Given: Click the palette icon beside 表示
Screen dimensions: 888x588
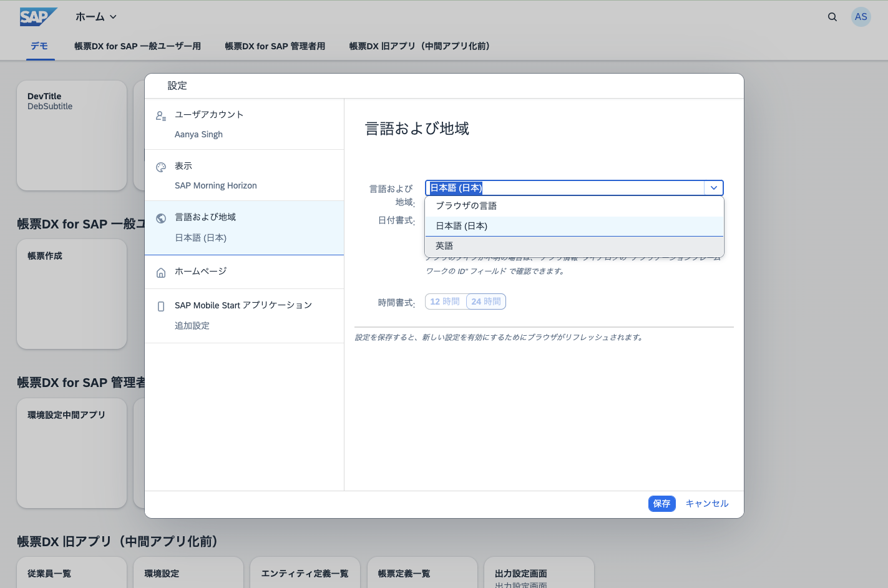Looking at the screenshot, I should coord(161,167).
